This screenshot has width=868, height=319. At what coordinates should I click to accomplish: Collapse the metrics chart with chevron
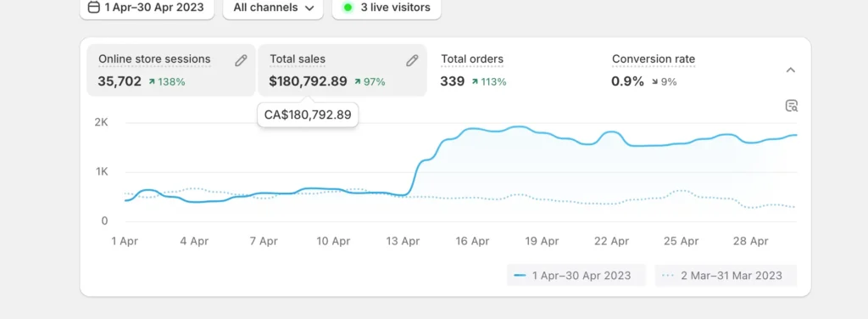click(x=791, y=70)
